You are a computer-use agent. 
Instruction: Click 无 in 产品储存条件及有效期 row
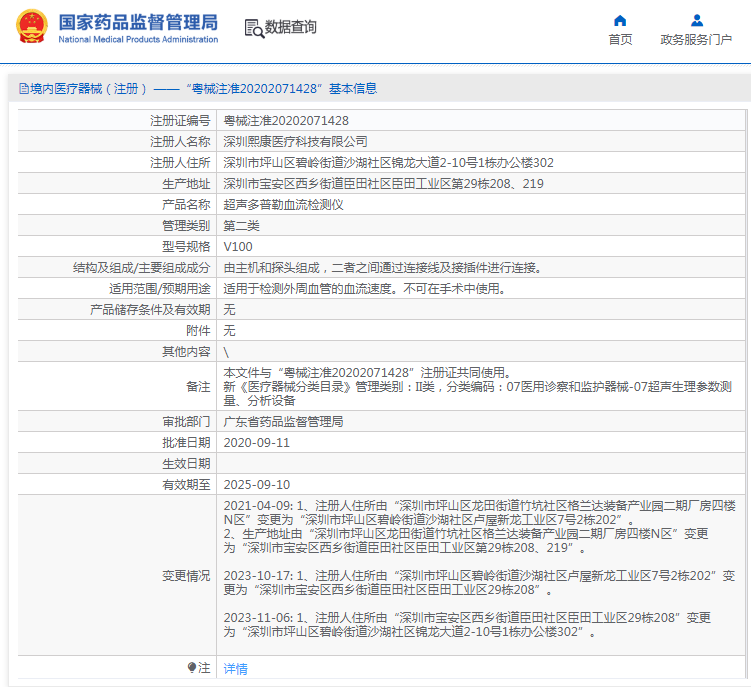[229, 310]
